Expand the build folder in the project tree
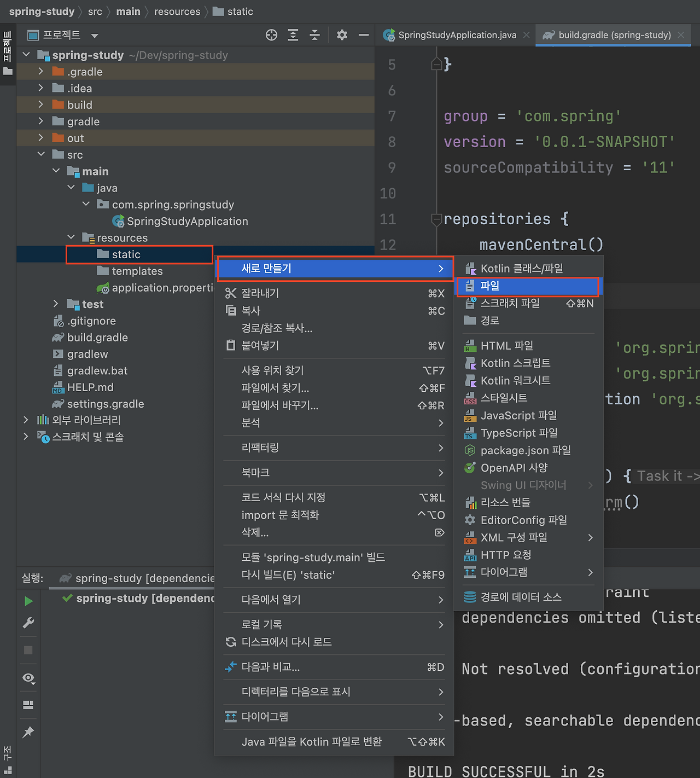The image size is (700, 778). pos(40,104)
